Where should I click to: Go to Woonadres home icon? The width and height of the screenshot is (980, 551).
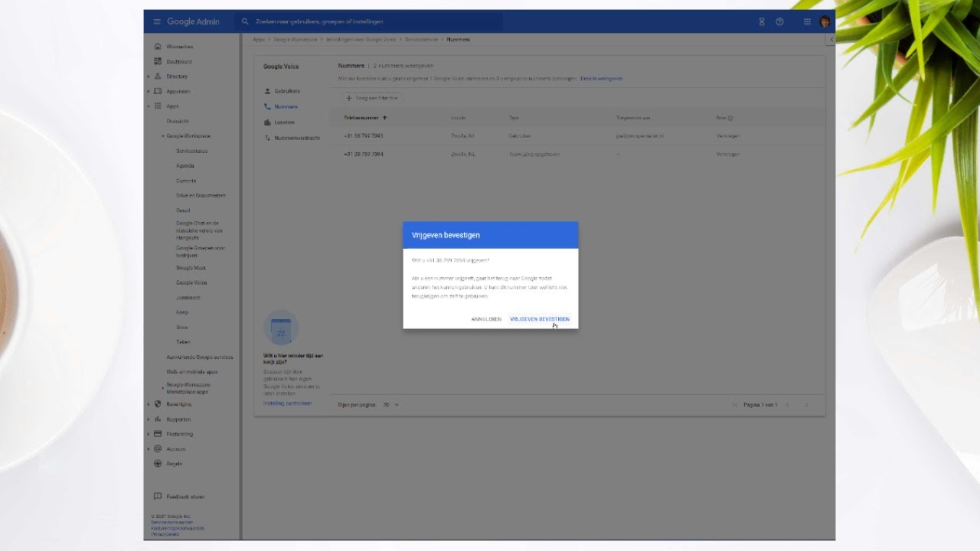(x=158, y=47)
